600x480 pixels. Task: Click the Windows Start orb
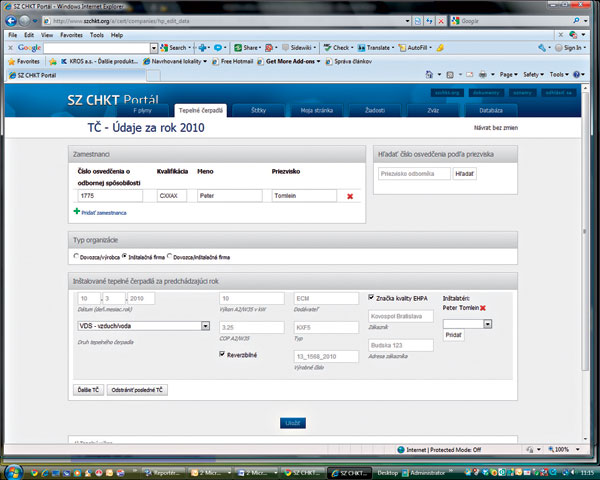point(14,469)
